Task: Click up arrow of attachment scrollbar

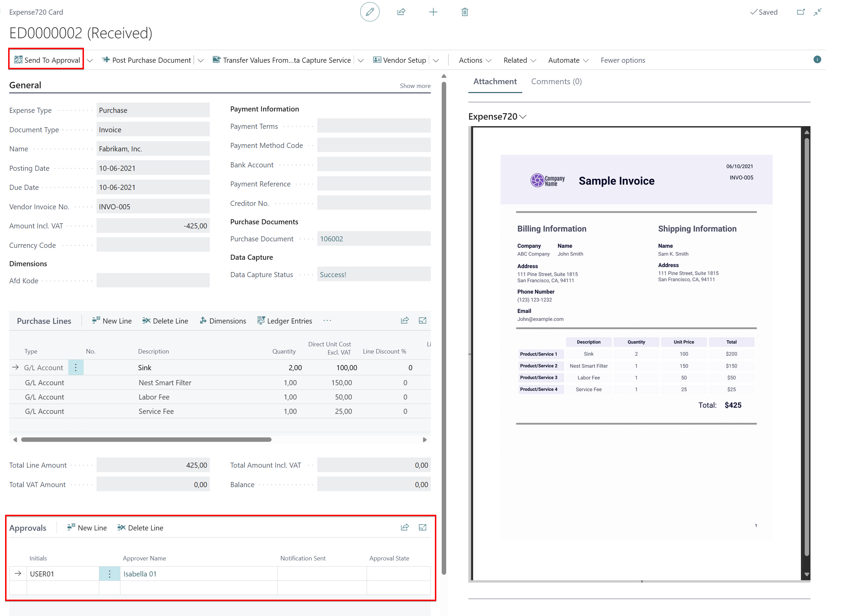Action: click(806, 132)
